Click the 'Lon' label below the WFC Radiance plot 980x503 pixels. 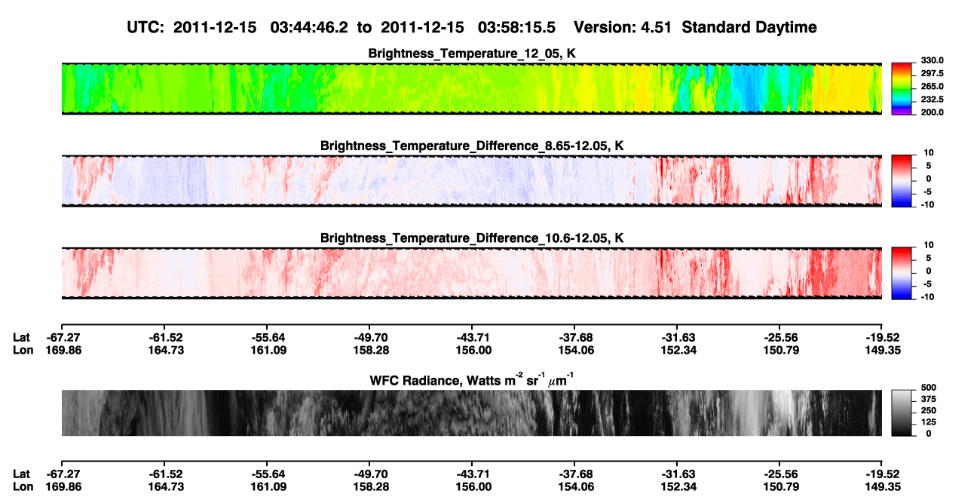click(x=23, y=487)
